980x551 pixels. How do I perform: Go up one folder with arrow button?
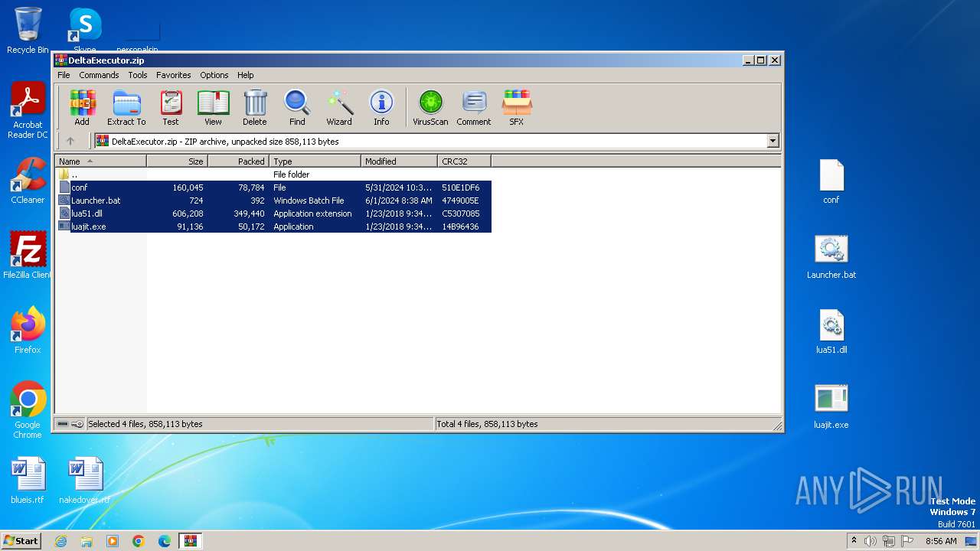tap(70, 141)
